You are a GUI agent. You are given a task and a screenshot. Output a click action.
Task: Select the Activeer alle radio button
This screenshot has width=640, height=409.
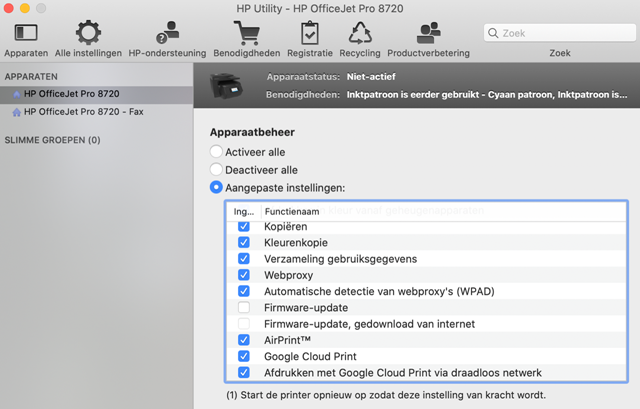point(216,151)
